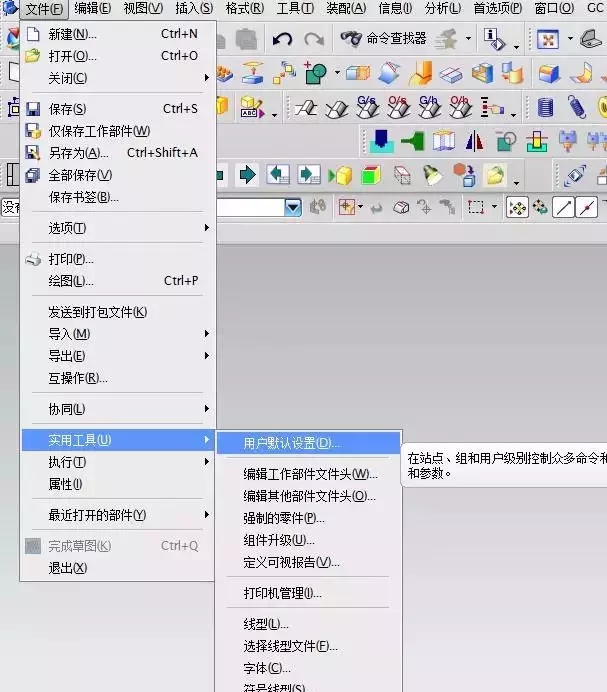Open the Edit menu in menu bar

[x=93, y=9]
